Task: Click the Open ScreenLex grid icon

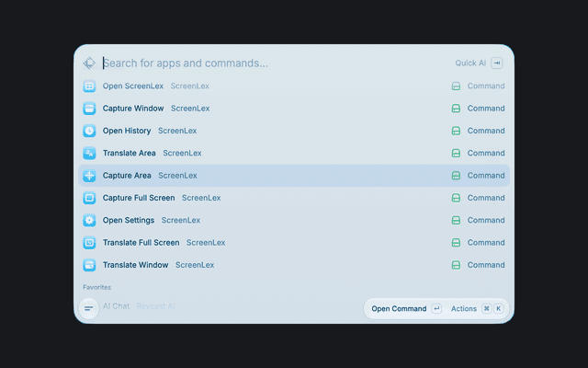Action: click(x=89, y=86)
